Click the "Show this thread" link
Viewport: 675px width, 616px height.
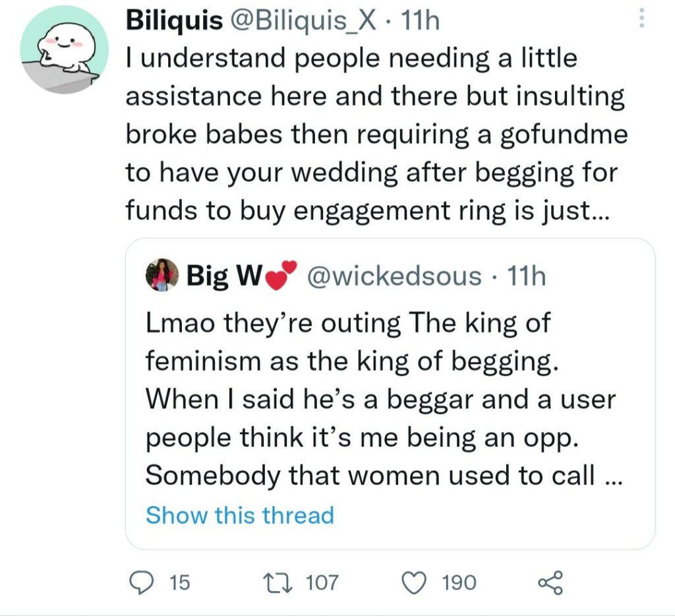click(240, 515)
